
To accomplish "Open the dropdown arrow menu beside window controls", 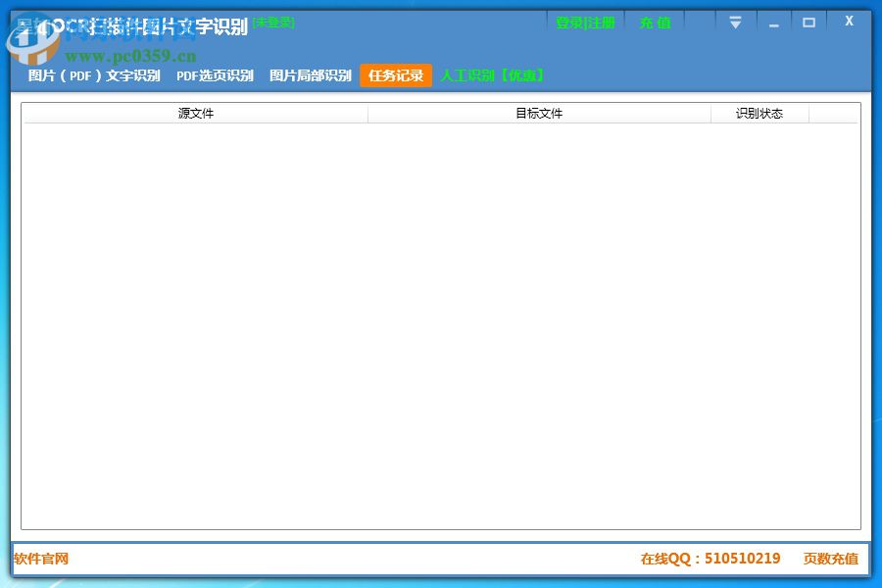I will tap(735, 22).
